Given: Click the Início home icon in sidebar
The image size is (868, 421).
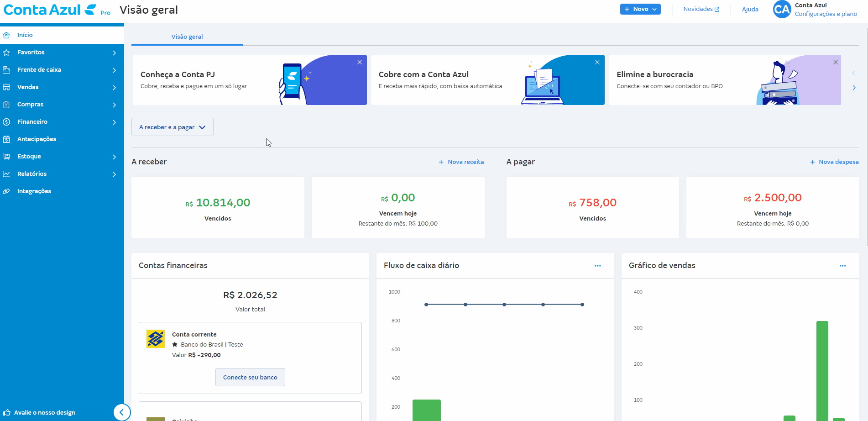Looking at the screenshot, I should (x=6, y=35).
